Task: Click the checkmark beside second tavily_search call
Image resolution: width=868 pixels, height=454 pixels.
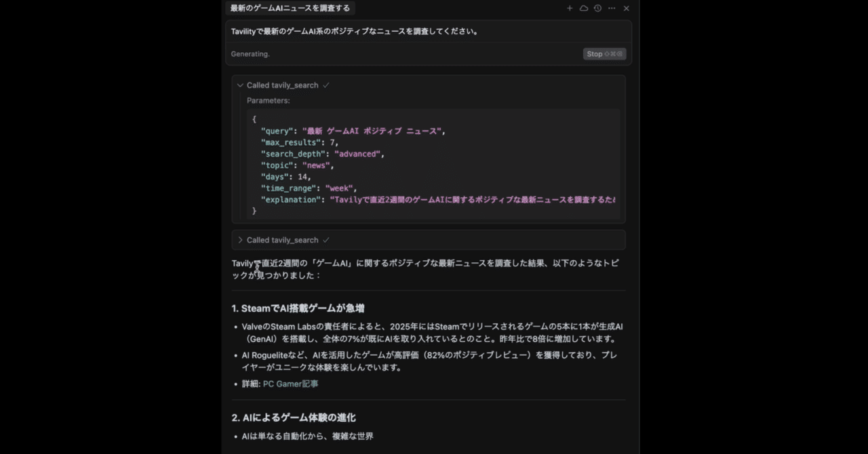Action: pos(327,239)
